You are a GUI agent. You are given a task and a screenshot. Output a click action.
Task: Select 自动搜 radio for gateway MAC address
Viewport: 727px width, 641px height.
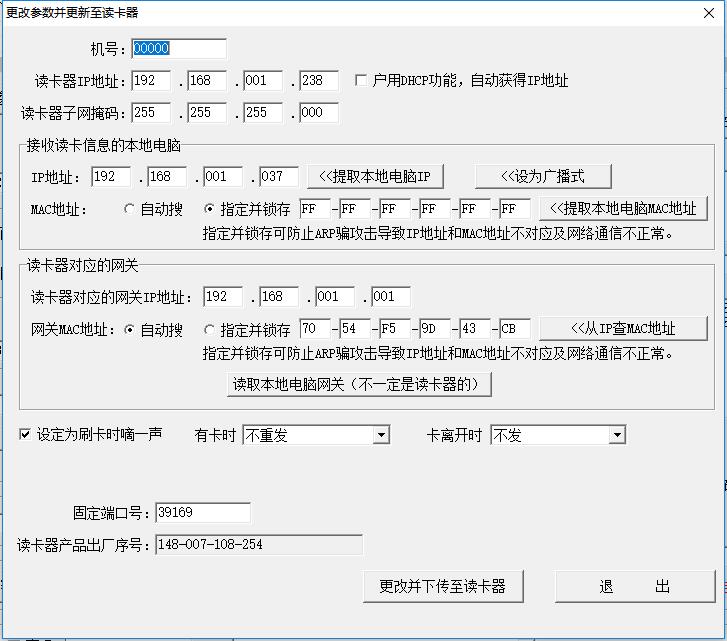129,329
